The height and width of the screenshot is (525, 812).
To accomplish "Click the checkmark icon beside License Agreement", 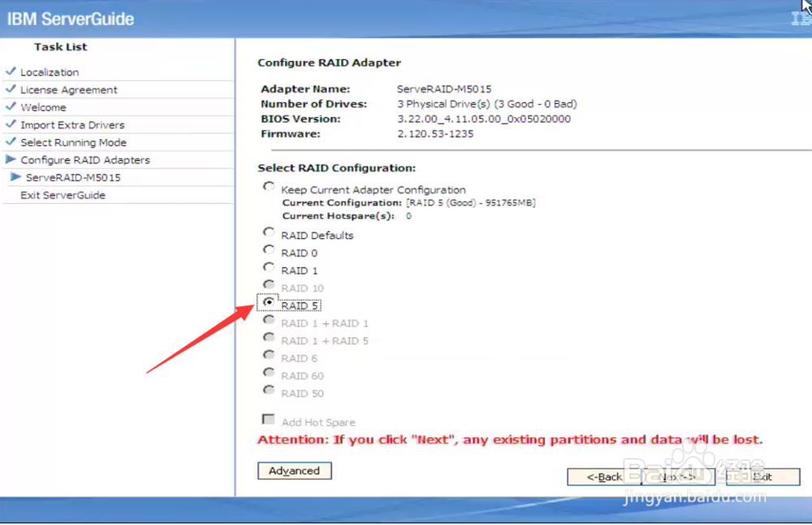I will pos(11,89).
